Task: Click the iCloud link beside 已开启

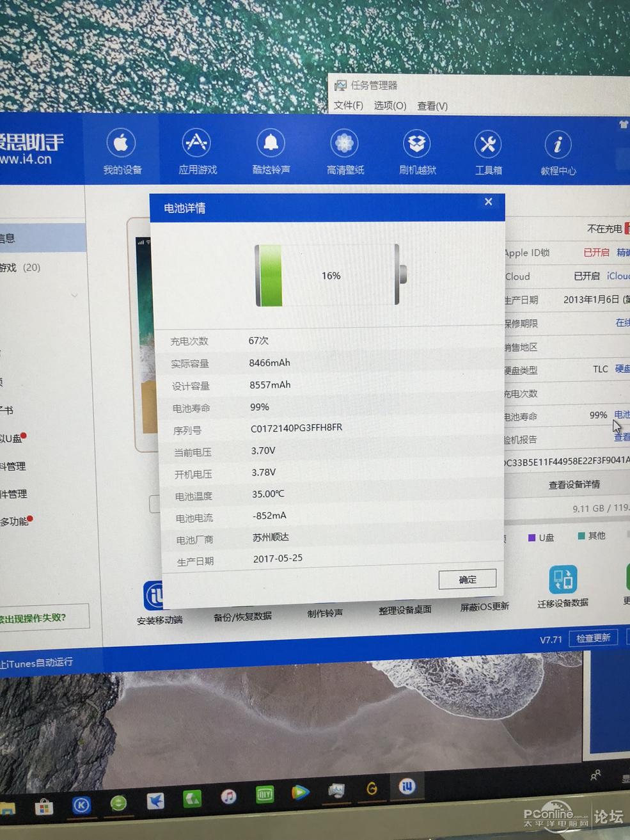Action: tap(618, 276)
